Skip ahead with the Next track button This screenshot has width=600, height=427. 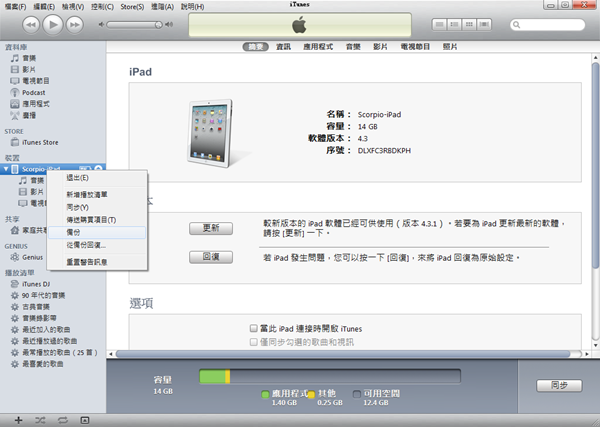(x=75, y=25)
